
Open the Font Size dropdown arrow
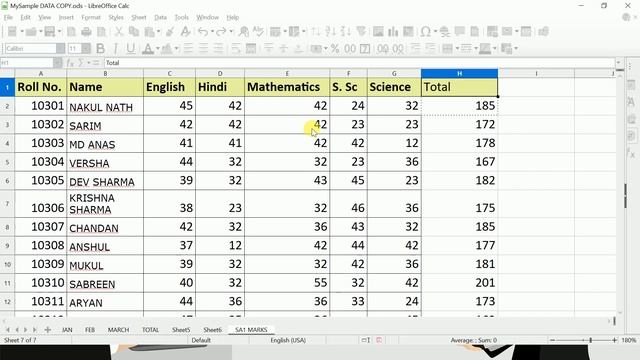coord(86,49)
